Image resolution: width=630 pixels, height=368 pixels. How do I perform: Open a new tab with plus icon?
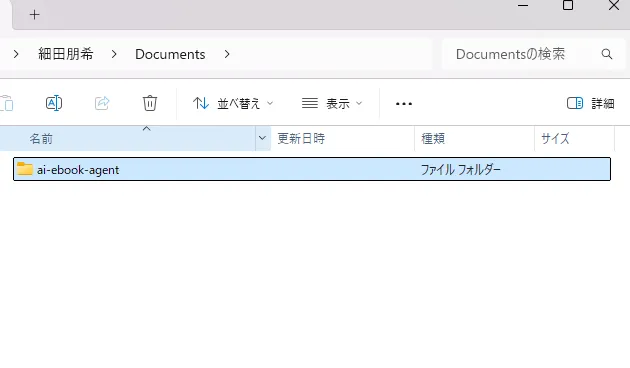click(x=35, y=15)
